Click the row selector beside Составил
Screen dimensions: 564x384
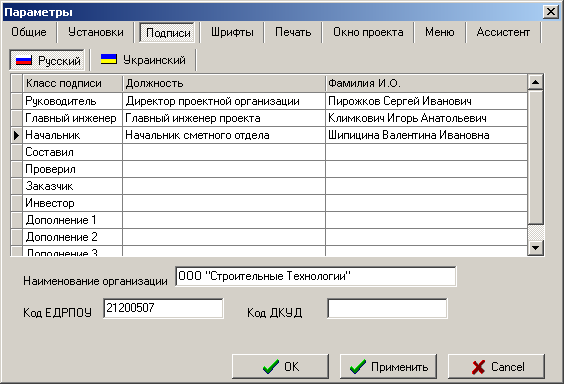pyautogui.click(x=17, y=152)
